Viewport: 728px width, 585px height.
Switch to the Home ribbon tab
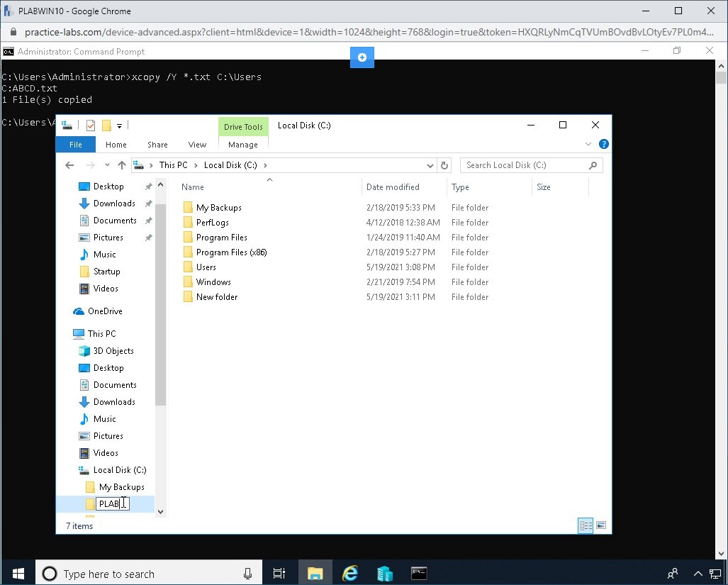coord(116,145)
